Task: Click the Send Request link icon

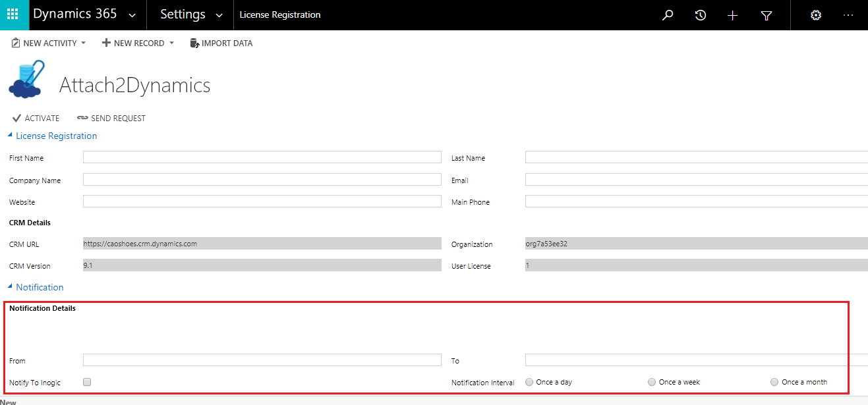Action: [x=82, y=119]
